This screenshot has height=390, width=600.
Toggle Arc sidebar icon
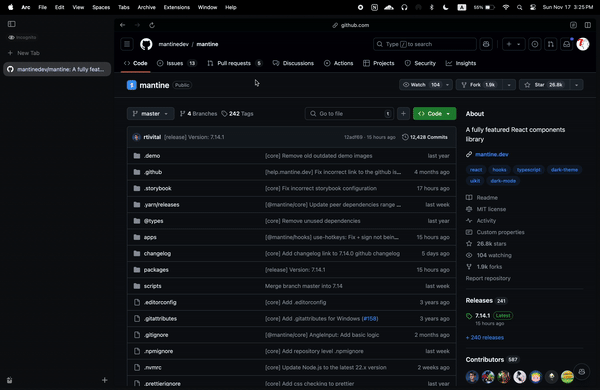pyautogui.click(x=11, y=24)
